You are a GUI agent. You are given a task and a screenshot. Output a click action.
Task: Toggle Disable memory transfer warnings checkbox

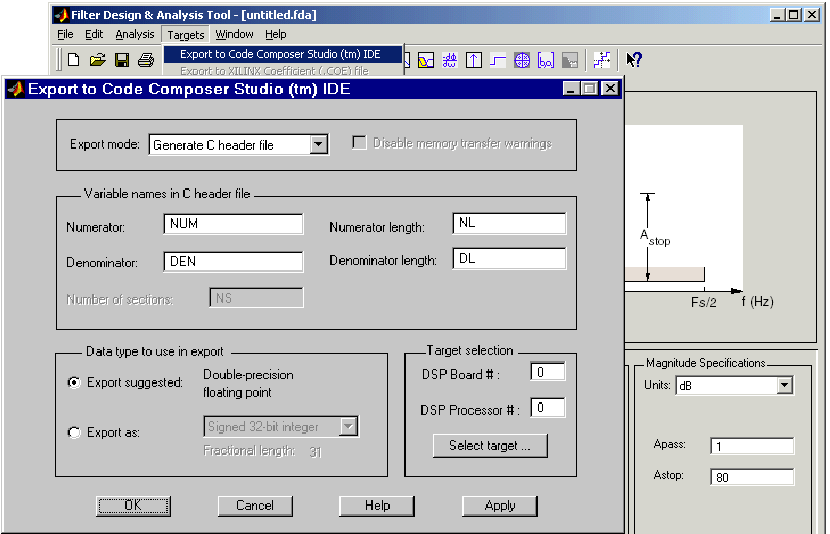click(x=359, y=143)
